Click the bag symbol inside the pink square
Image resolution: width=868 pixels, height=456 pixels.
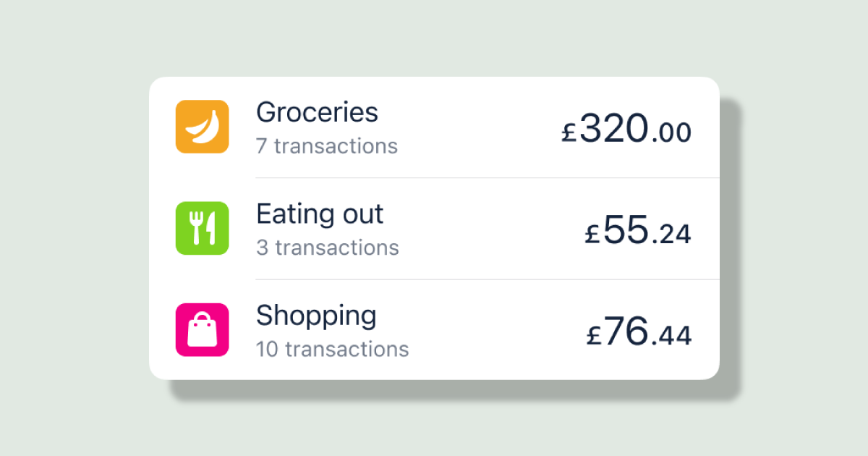(x=202, y=330)
